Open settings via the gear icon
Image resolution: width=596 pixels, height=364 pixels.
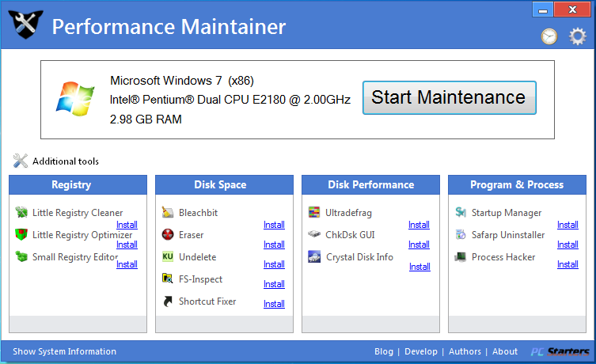(x=577, y=36)
